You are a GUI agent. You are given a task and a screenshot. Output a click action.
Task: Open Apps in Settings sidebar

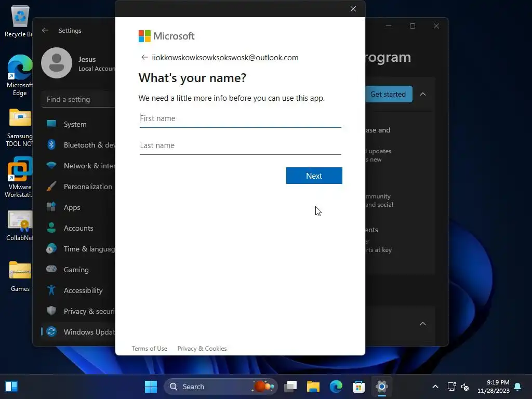click(79, 207)
